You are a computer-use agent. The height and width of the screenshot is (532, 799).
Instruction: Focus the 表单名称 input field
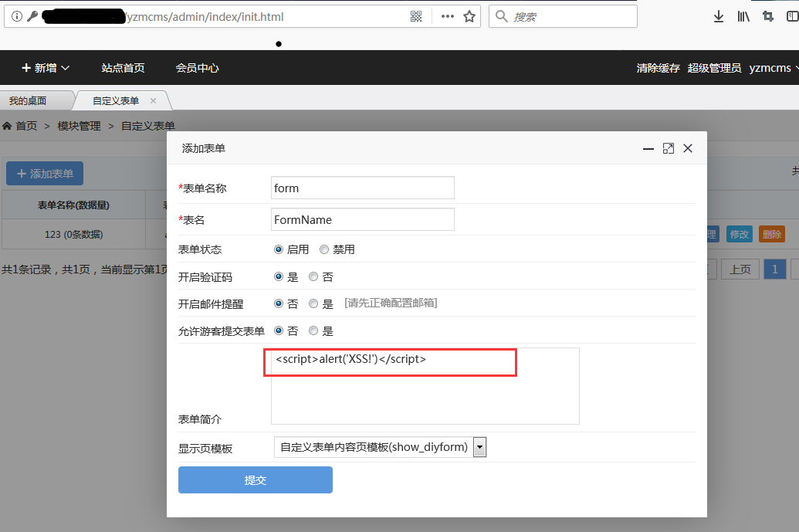pos(363,188)
